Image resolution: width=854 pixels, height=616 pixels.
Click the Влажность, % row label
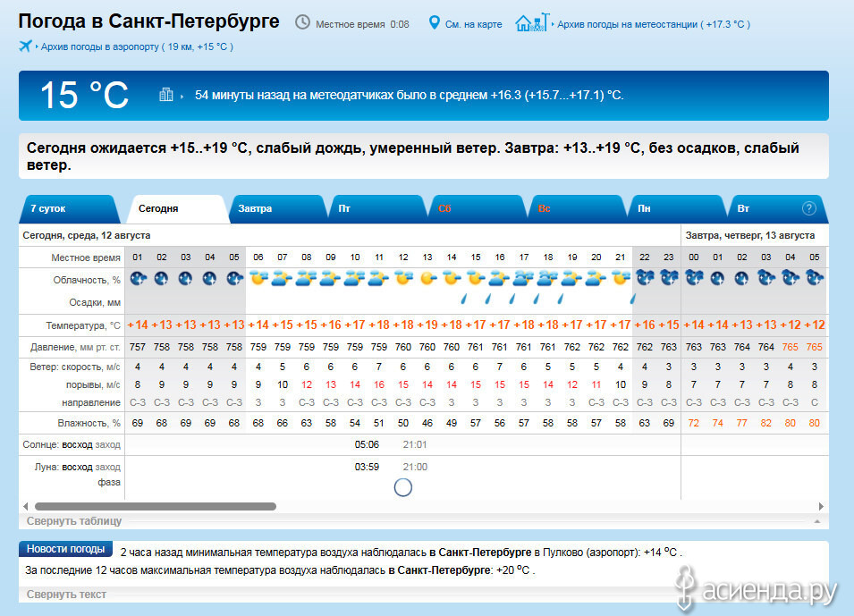coord(89,423)
